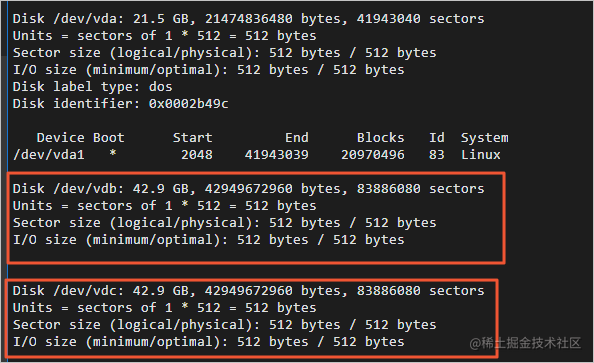This screenshot has width=594, height=363.
Task: Click the blocks value 20970496
Action: click(373, 155)
